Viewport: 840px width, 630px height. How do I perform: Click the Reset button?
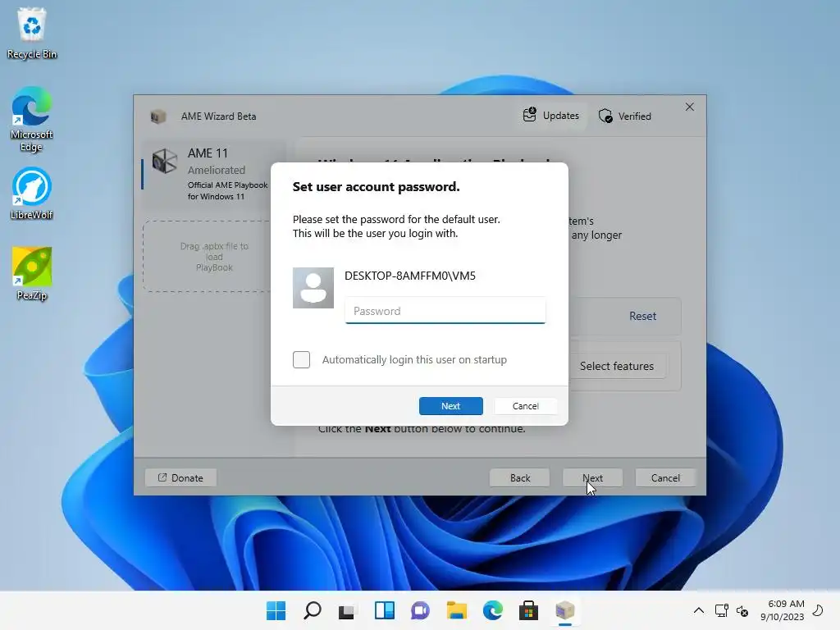pyautogui.click(x=642, y=316)
